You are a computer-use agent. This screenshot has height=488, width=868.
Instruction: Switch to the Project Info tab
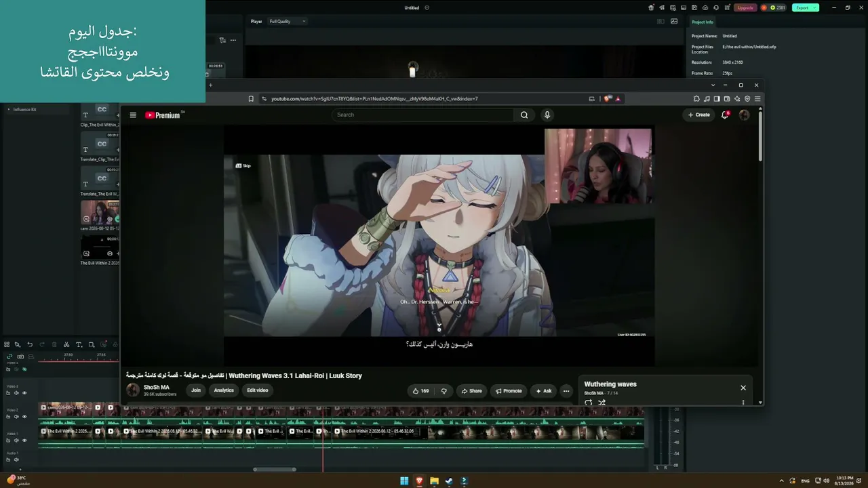point(703,22)
